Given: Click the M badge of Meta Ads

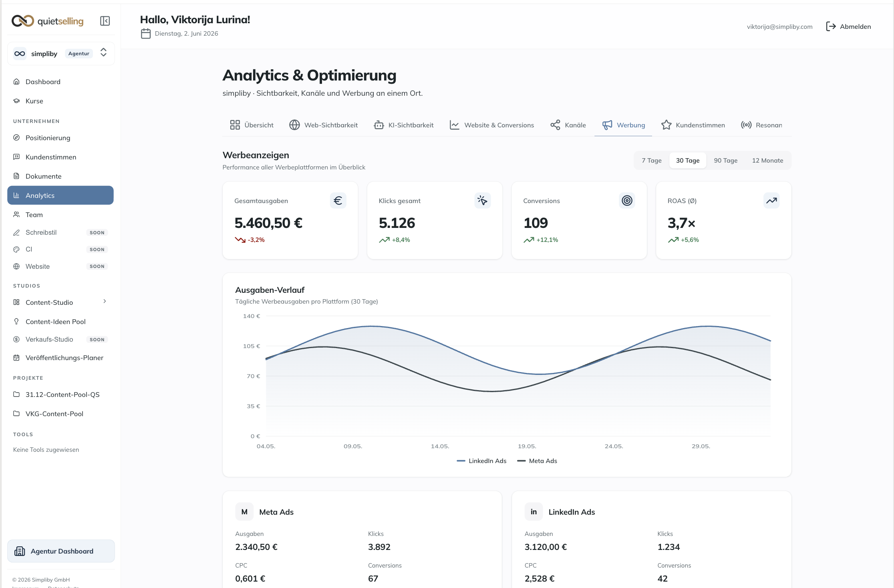Looking at the screenshot, I should click(244, 511).
